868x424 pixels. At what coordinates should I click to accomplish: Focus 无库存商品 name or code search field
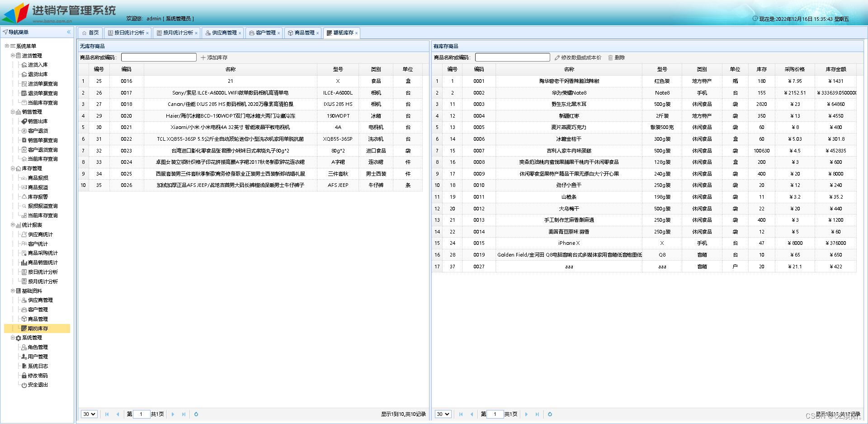click(159, 57)
